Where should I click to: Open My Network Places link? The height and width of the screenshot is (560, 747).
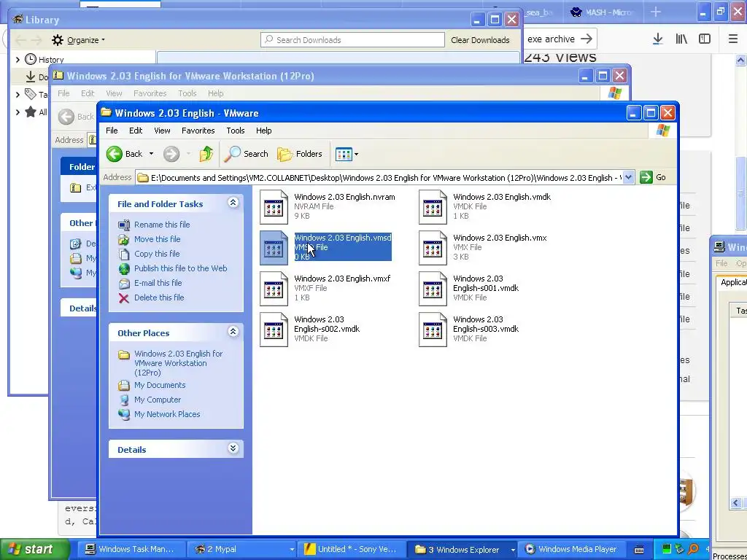167,414
